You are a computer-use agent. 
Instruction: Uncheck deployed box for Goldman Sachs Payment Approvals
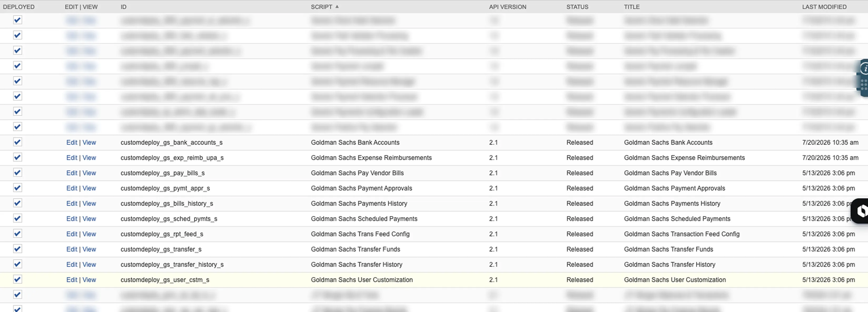(x=18, y=188)
